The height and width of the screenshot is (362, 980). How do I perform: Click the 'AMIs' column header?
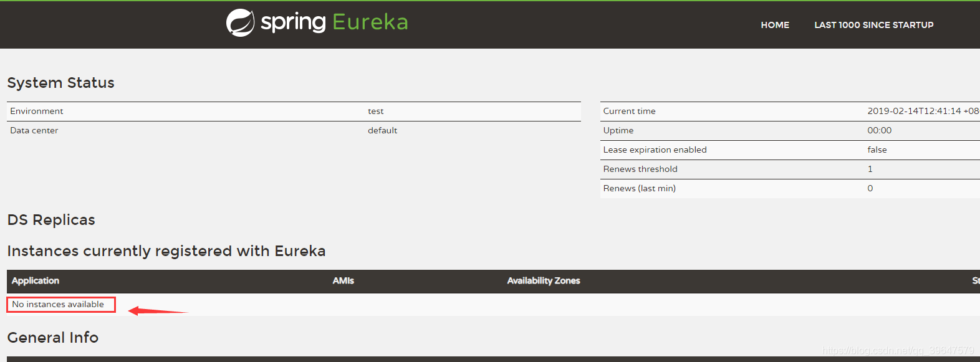coord(343,281)
